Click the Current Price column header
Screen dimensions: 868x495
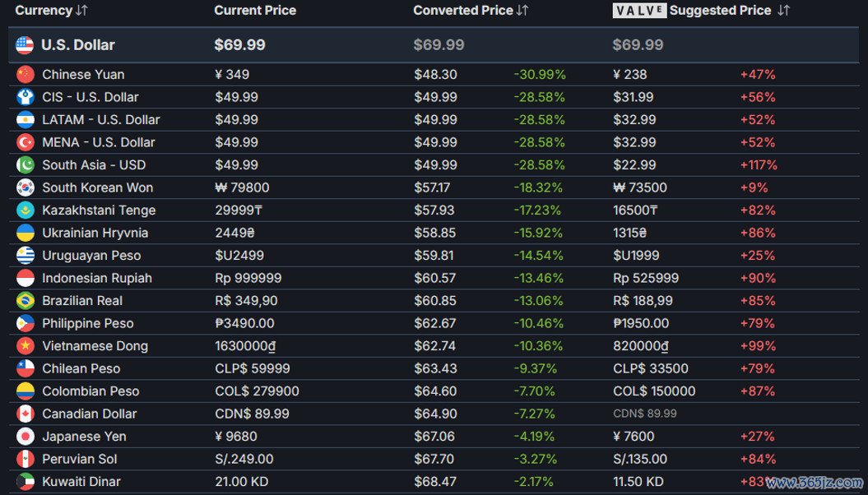(x=255, y=11)
